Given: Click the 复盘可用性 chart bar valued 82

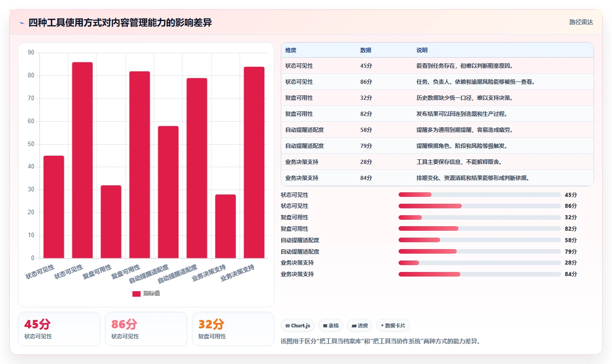Looking at the screenshot, I should tap(140, 165).
